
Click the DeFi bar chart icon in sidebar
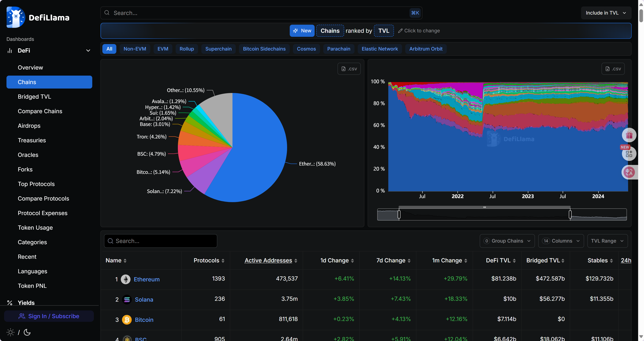tap(10, 51)
